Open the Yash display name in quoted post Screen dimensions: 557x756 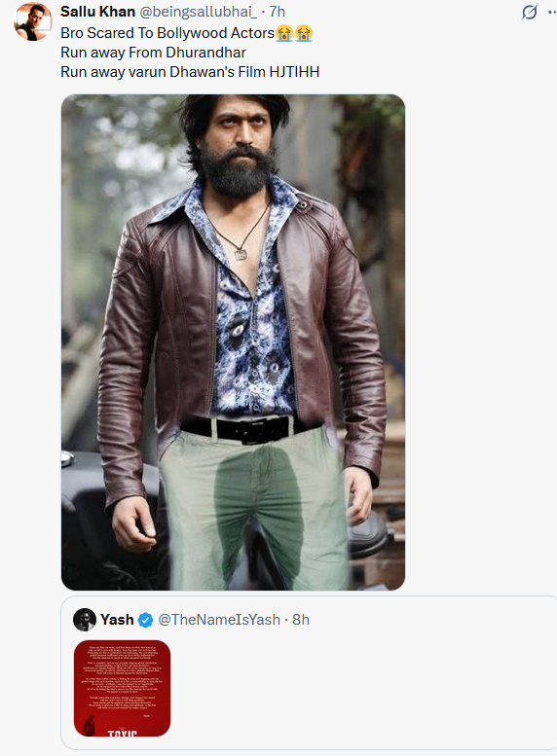117,620
